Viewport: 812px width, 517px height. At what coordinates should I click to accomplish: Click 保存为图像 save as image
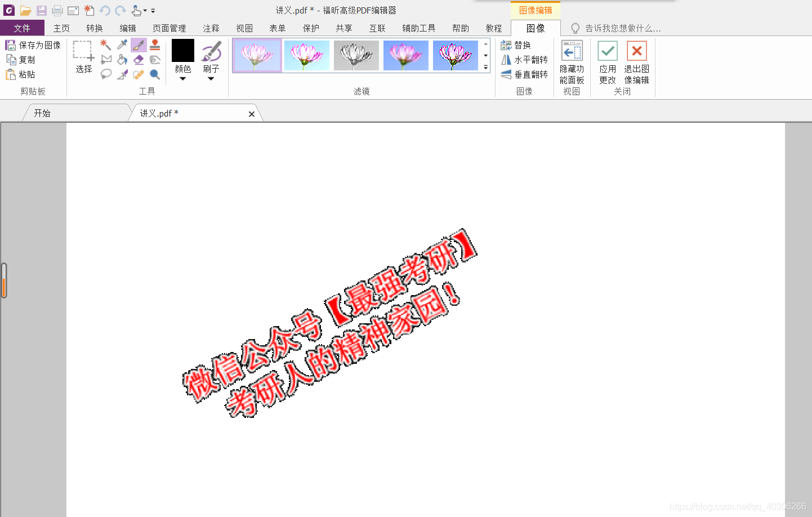click(33, 45)
